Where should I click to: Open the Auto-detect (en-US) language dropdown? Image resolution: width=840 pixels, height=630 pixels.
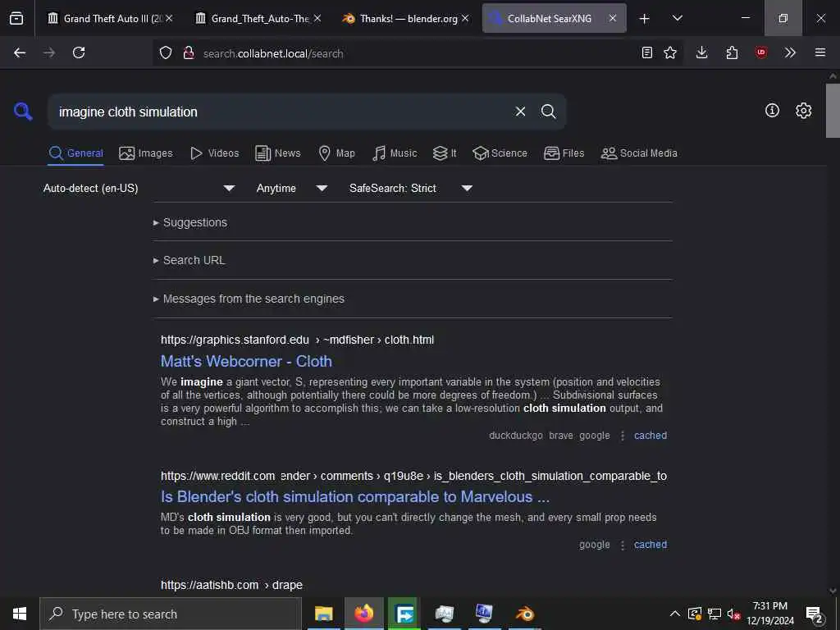pyautogui.click(x=139, y=188)
